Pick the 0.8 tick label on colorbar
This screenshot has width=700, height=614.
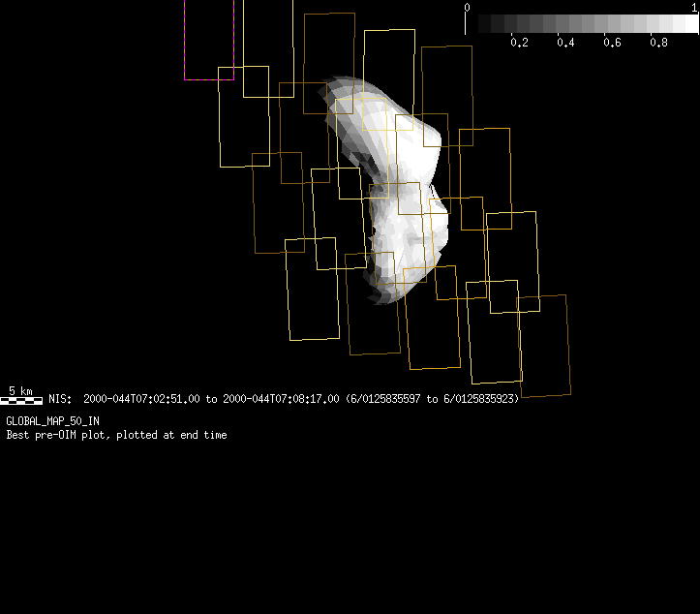click(x=658, y=43)
